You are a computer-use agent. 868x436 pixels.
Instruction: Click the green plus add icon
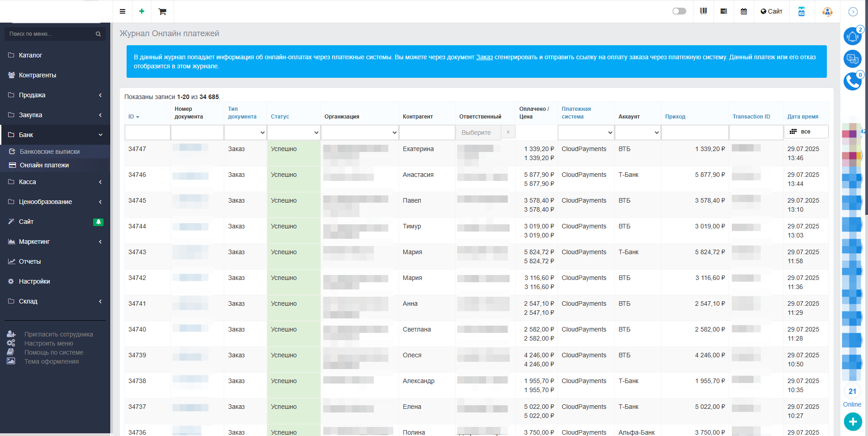click(x=142, y=11)
